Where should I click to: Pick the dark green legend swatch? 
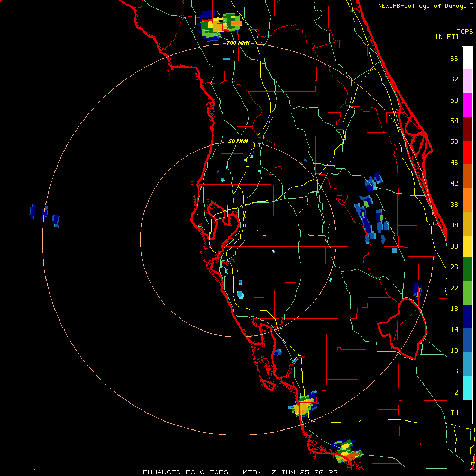(467, 269)
